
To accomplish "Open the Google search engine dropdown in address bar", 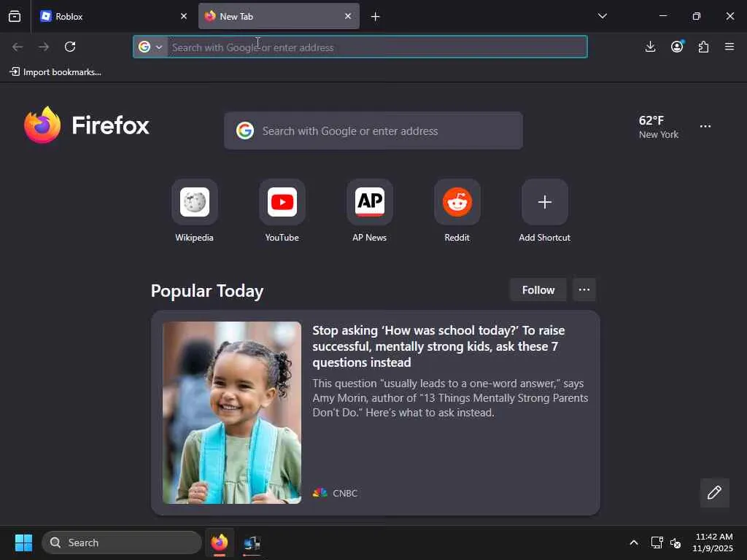I will click(150, 47).
